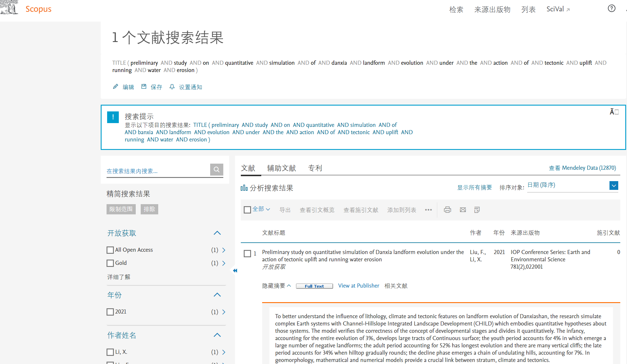627x364 pixels.
Task: Click 查看 Mendeley Data link
Action: pyautogui.click(x=582, y=168)
